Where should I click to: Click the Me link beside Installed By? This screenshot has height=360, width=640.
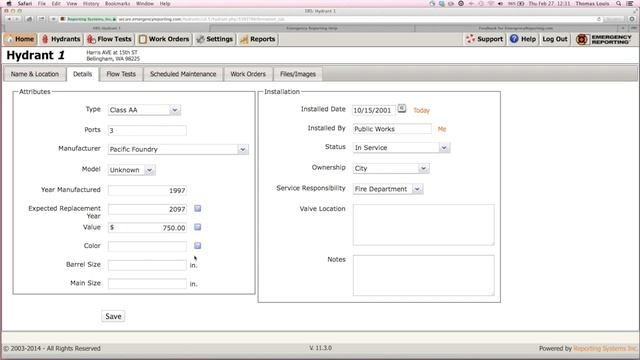[x=442, y=129]
